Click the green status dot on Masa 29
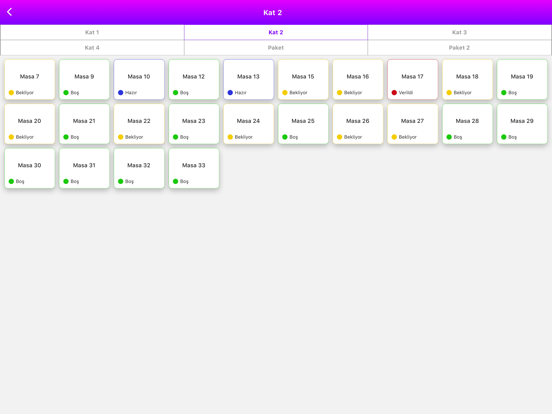This screenshot has width=552, height=414. coord(504,137)
